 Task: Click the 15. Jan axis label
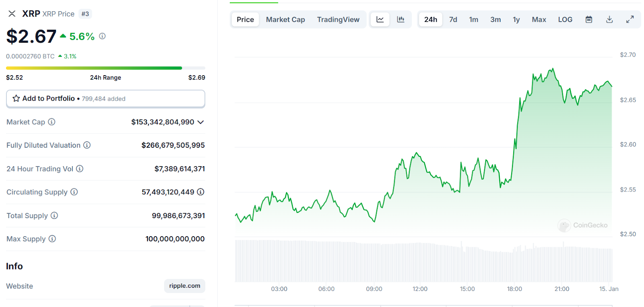click(x=609, y=289)
